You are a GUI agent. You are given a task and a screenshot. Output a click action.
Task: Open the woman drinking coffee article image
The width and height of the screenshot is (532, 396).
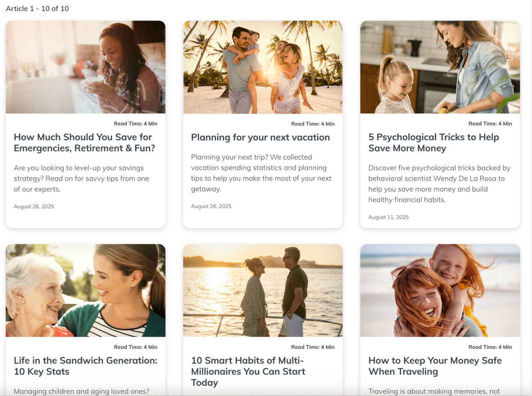[85, 67]
